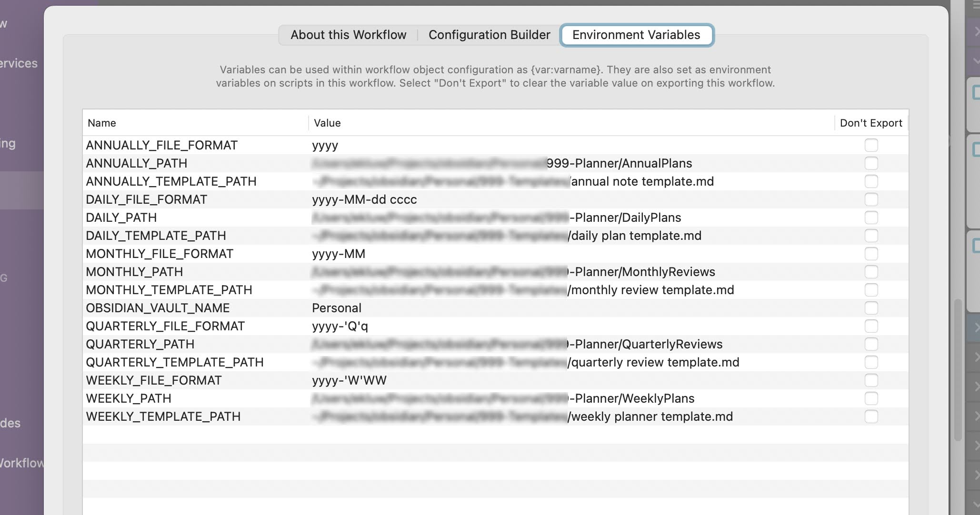Viewport: 980px width, 515px height.
Task: Select the QUARTERLY_TEMPLATE_PATH row name
Action: tap(174, 362)
